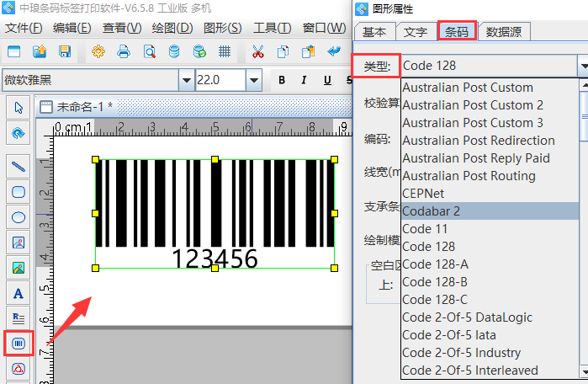Click the type list scrollbar up arrow
This screenshot has width=588, height=384.
coord(584,84)
